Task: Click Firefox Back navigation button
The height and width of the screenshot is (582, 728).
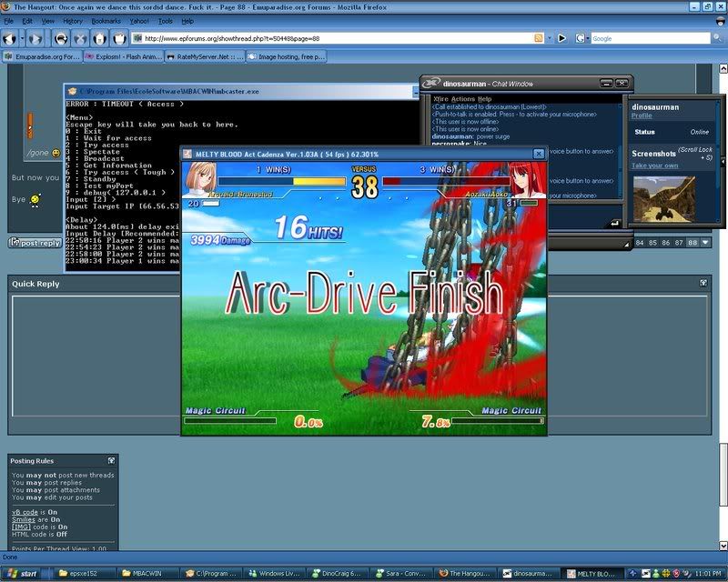Action: coord(10,38)
